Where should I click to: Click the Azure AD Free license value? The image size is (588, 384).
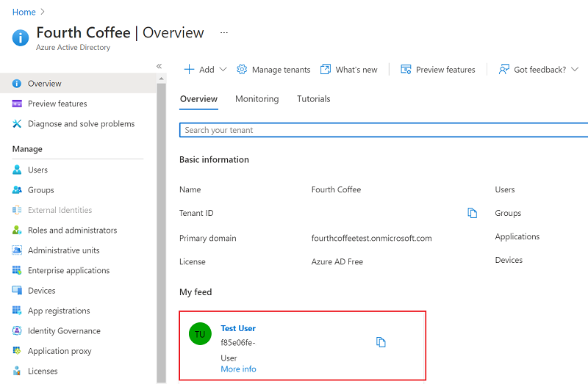pos(337,261)
